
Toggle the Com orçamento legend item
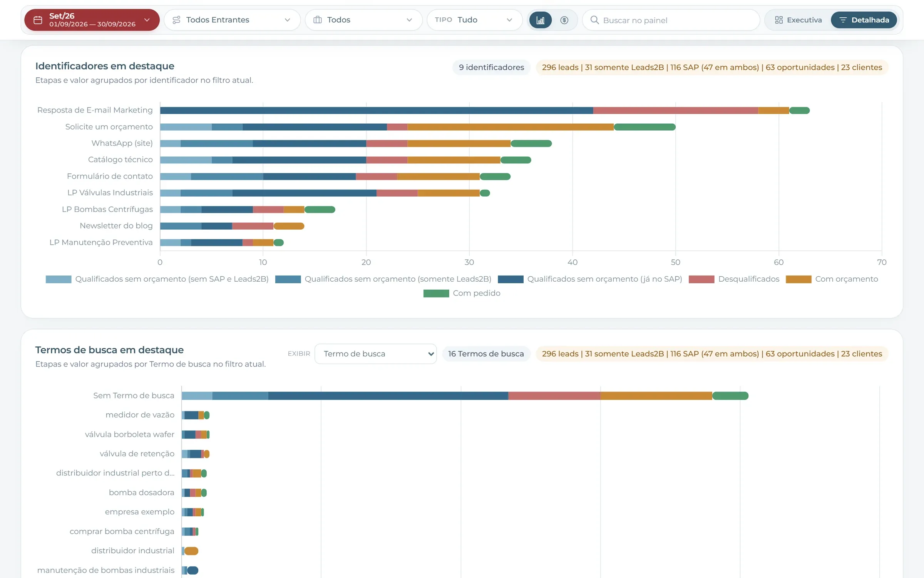[x=832, y=279]
